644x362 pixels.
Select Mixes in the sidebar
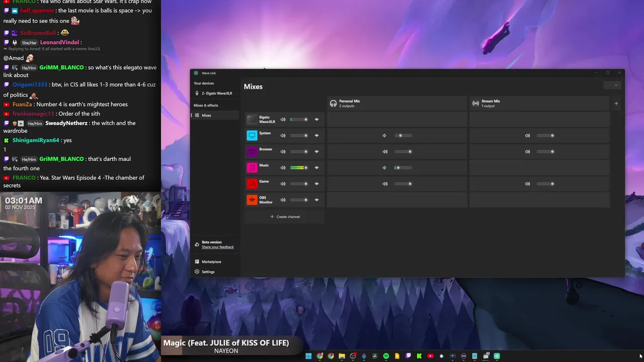(215, 115)
